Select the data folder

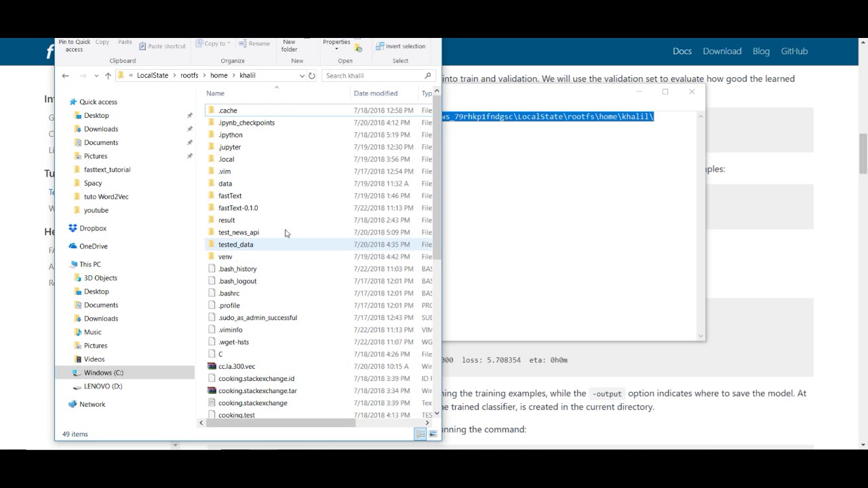[225, 184]
